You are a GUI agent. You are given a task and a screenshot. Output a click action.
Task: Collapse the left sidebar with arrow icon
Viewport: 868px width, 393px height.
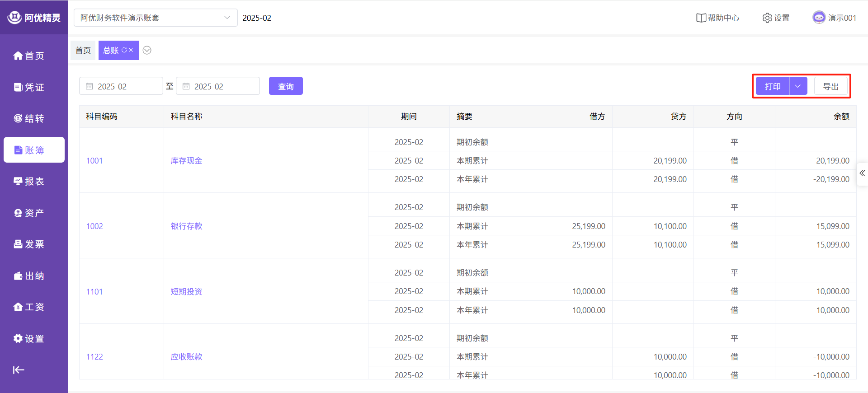click(19, 370)
